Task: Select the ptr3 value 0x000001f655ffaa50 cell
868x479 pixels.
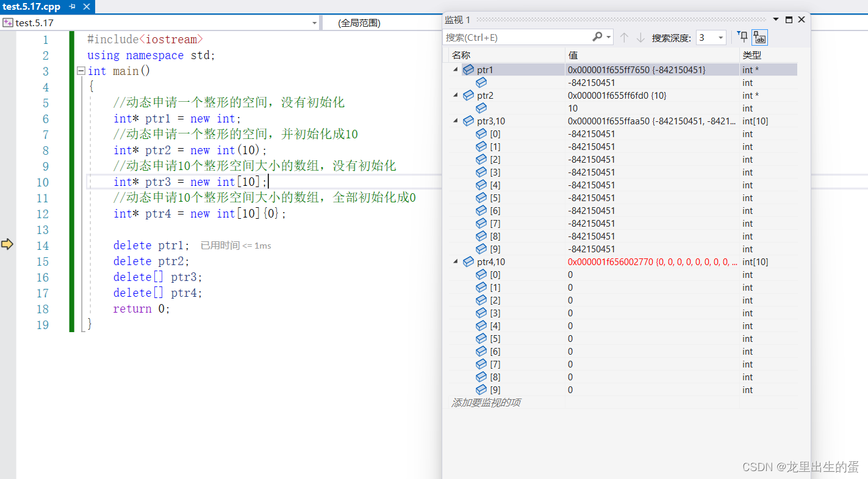Action: [x=652, y=121]
